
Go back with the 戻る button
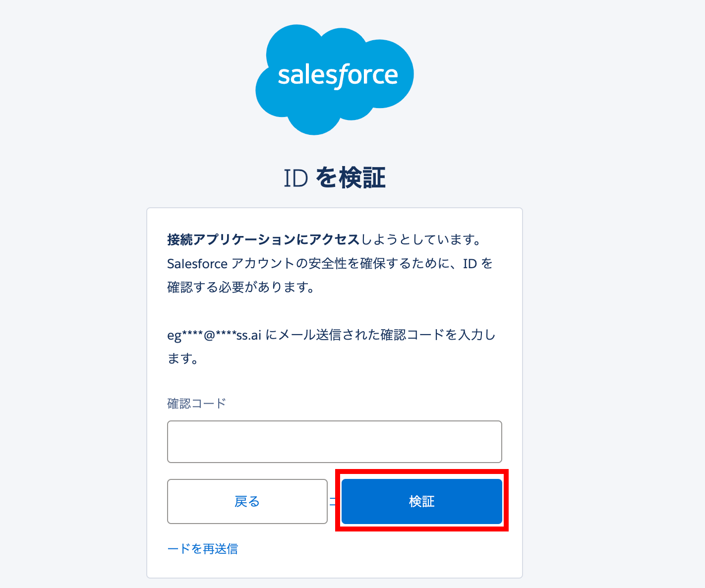tap(247, 501)
